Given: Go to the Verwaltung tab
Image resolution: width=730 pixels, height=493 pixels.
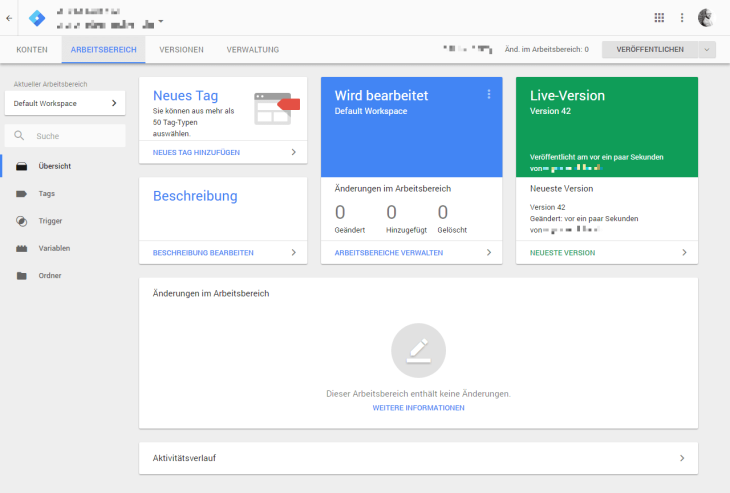Looking at the screenshot, I should coord(253,49).
